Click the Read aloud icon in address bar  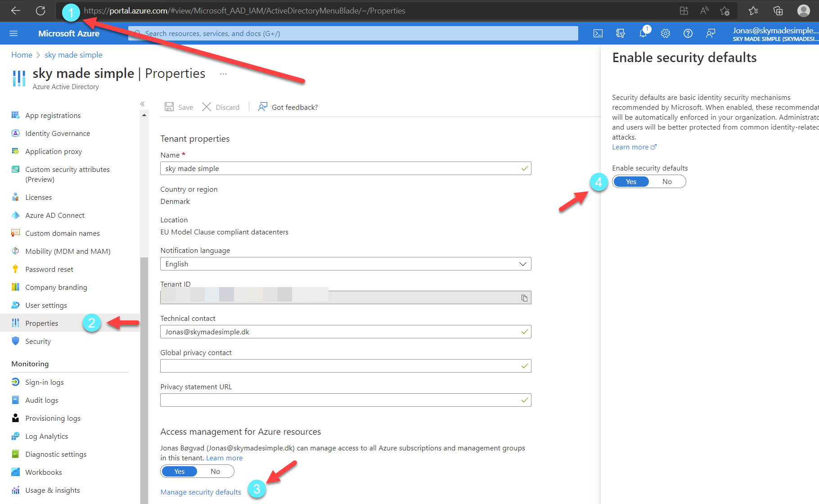coord(704,11)
